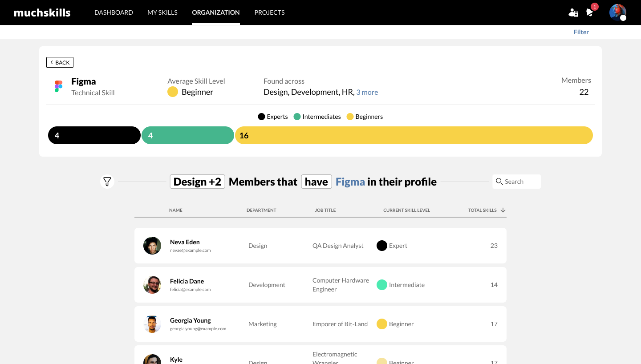Click Felicia Dane's avatar
The height and width of the screenshot is (364, 641).
tap(152, 285)
